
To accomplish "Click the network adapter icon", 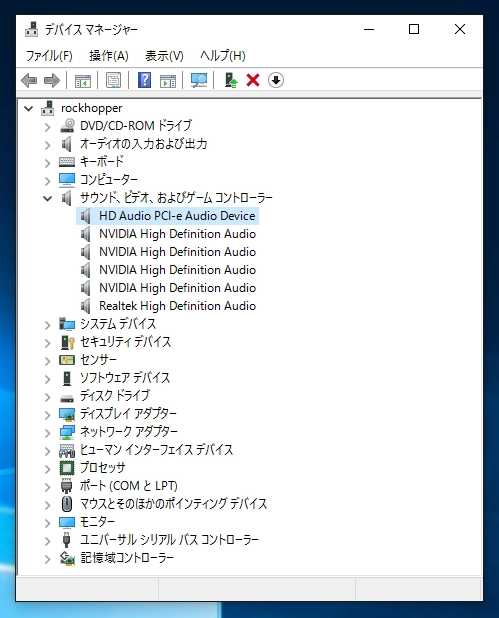I will pyautogui.click(x=67, y=432).
